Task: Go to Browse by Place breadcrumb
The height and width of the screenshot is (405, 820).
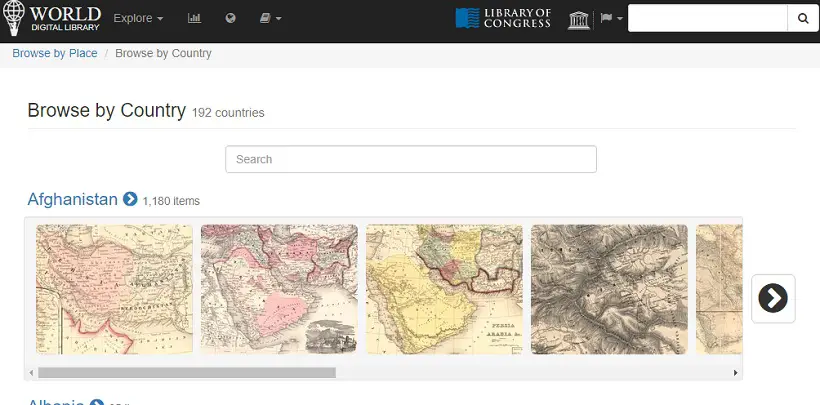Action: tap(55, 53)
